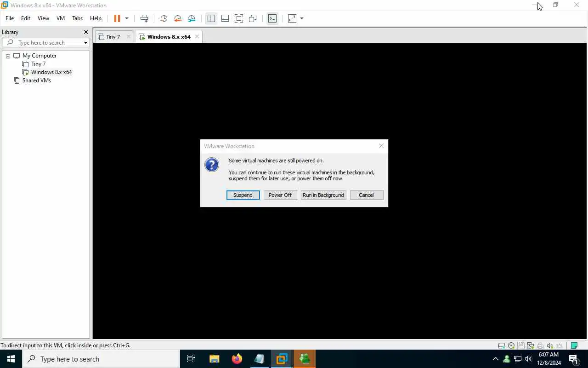Click the CD/DVD drive status icon
Viewport: 588px width, 368px height.
point(511,345)
